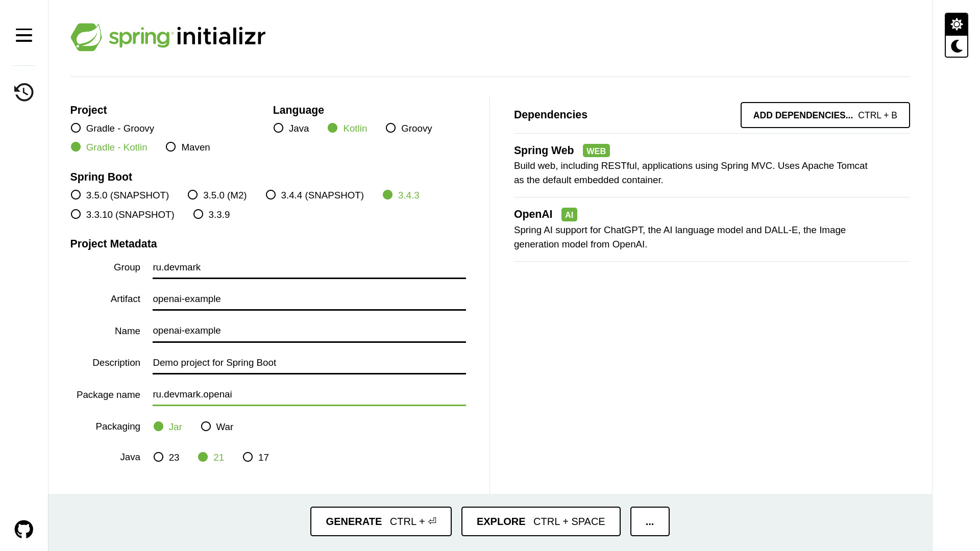980x551 pixels.
Task: Choose Kotlin as the language
Action: [347, 129]
